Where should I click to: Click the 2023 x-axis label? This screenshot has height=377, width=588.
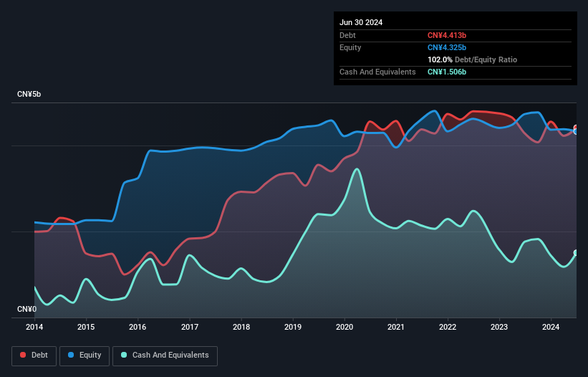499,327
